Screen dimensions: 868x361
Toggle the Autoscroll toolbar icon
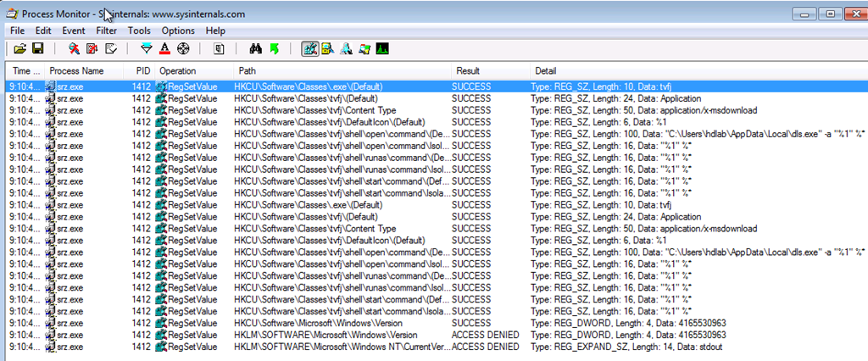tap(92, 48)
